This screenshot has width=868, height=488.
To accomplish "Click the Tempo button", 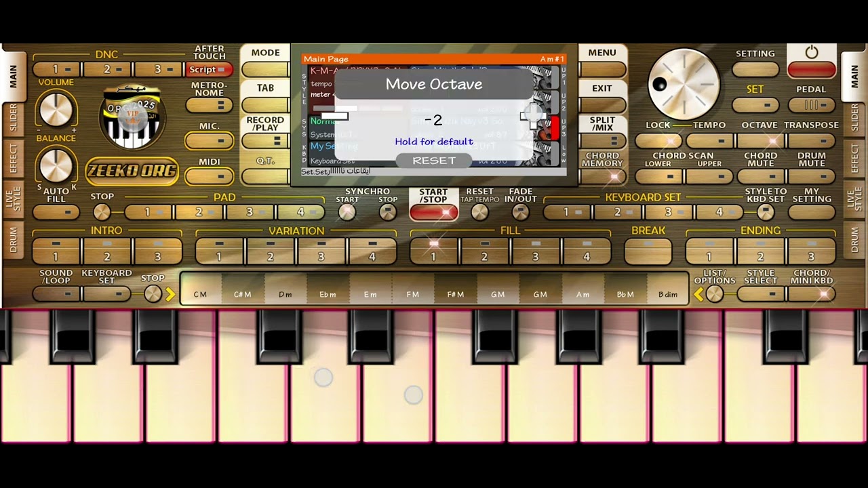I will click(709, 141).
